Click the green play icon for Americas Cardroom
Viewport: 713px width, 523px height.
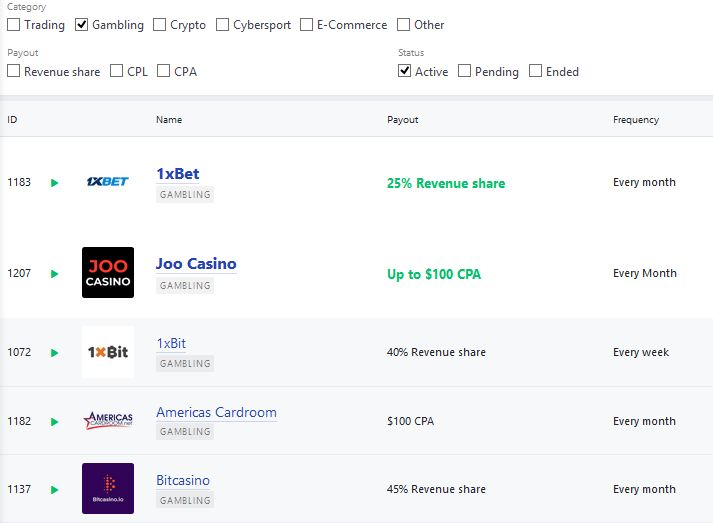point(55,422)
